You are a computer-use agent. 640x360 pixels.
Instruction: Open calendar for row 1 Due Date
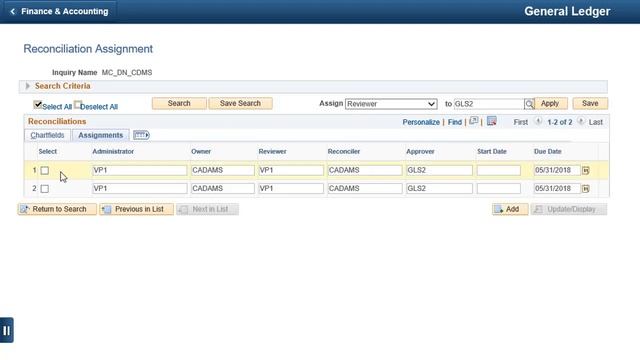[x=586, y=171]
